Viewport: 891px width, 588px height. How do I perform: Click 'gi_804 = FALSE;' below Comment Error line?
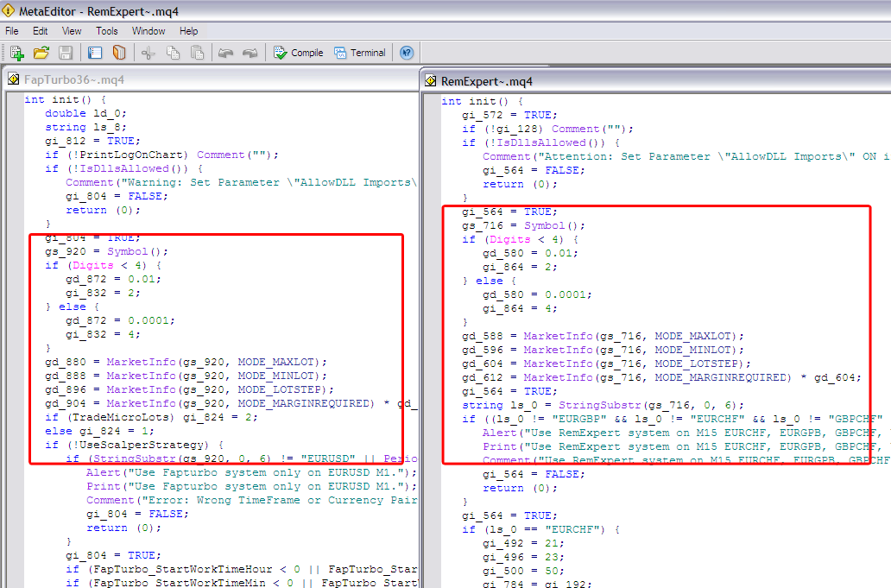click(137, 514)
